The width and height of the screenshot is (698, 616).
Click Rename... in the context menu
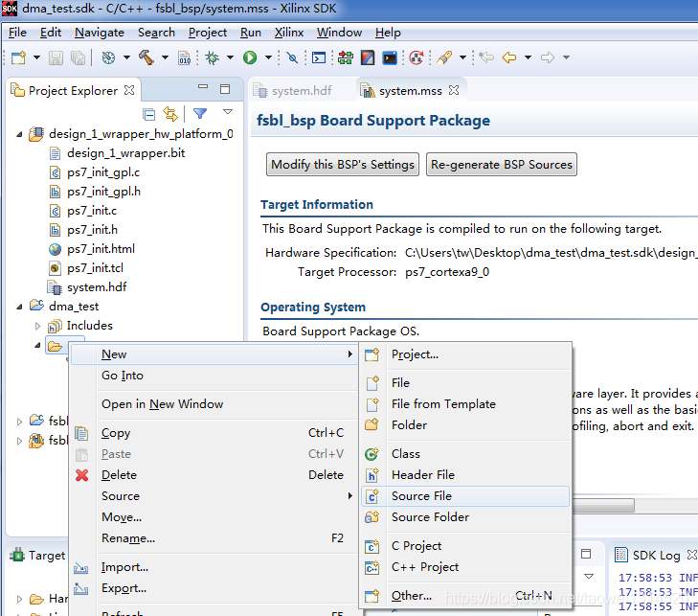pyautogui.click(x=214, y=538)
